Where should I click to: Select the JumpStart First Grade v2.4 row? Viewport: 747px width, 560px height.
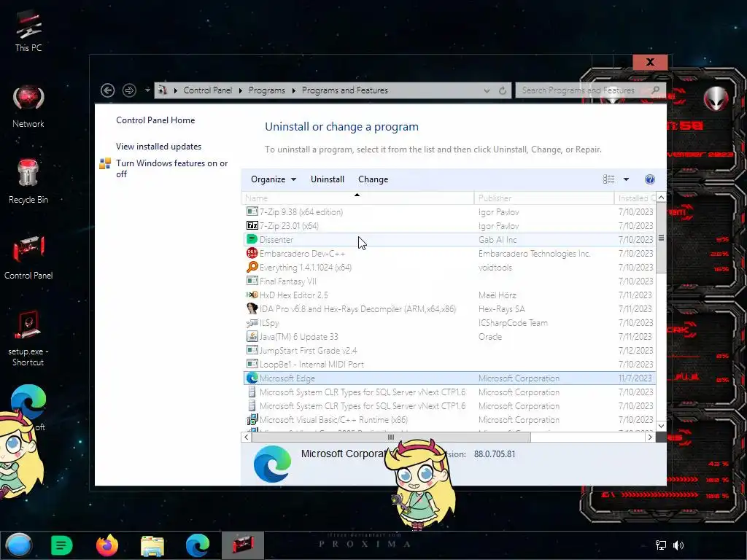[449, 350]
